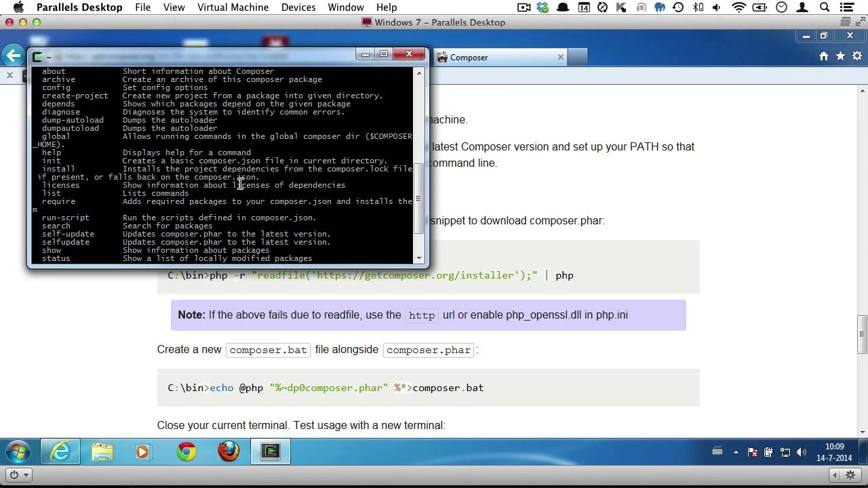
Task: Close the Composer browser tab
Action: pos(561,58)
